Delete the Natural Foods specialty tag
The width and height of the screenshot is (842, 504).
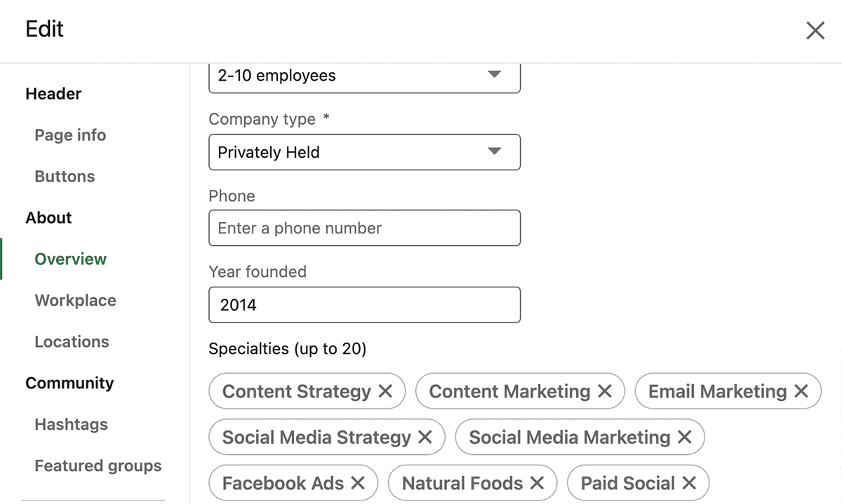(x=537, y=483)
